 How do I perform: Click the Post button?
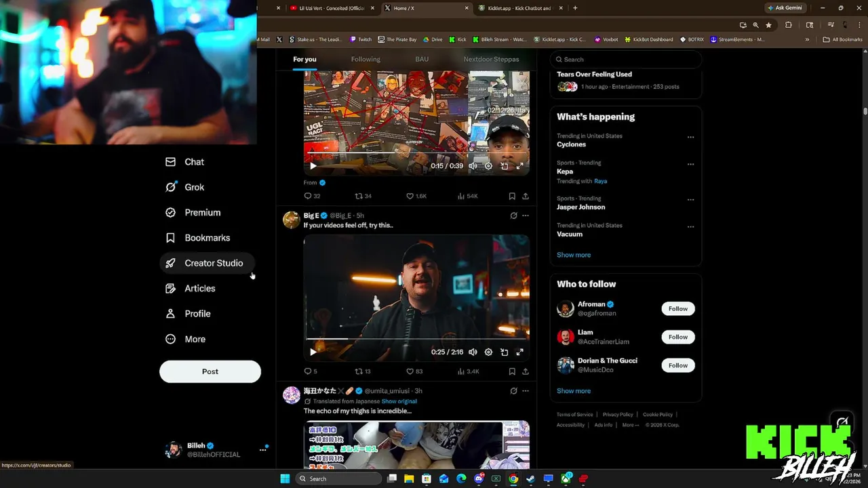tap(210, 371)
